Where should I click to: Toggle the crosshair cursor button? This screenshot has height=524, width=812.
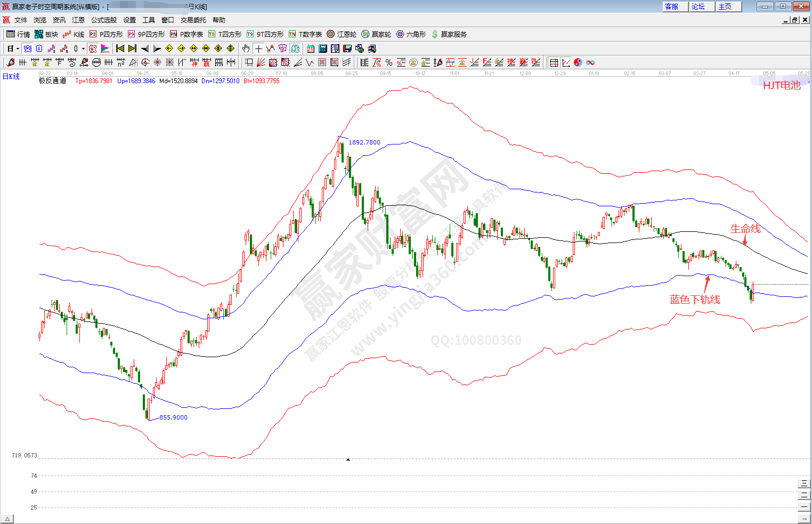coord(258,49)
